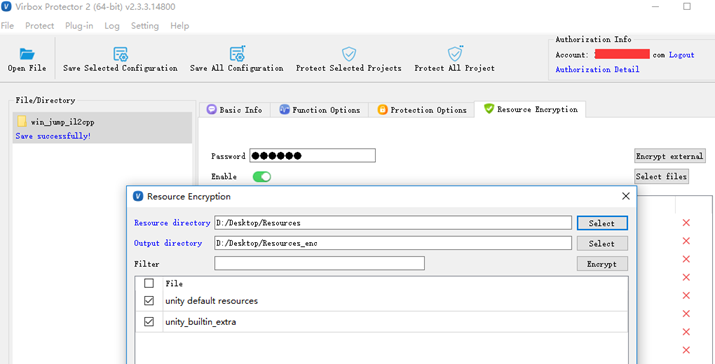715x364 pixels.
Task: Switch to the Function Options tab
Action: (320, 110)
